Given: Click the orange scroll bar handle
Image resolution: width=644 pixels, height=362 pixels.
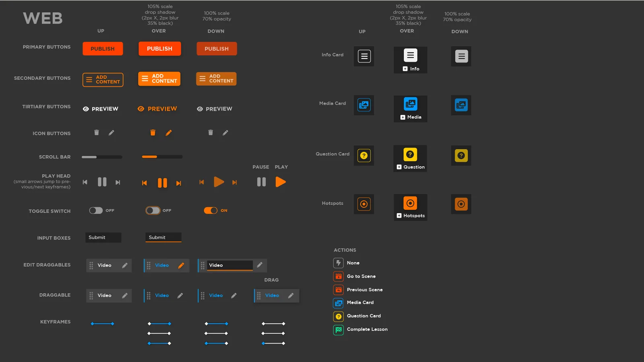Looking at the screenshot, I should 149,157.
